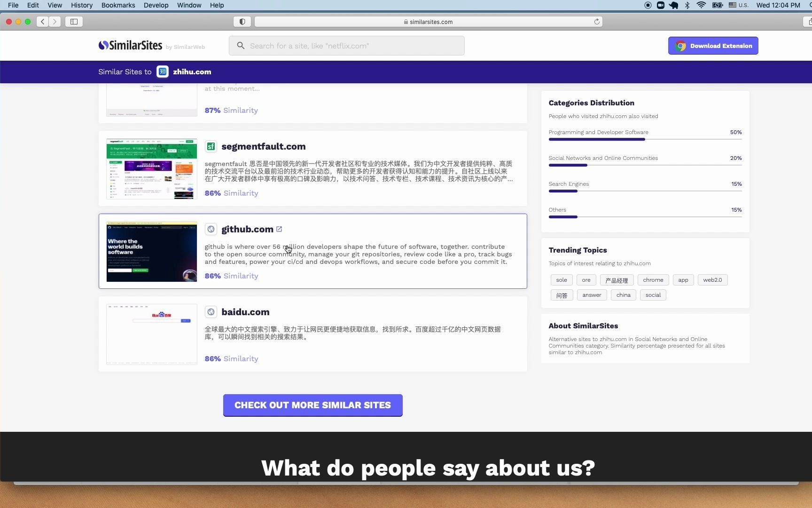
Task: Open the baidu.com screenshot thumbnail
Action: [152, 334]
